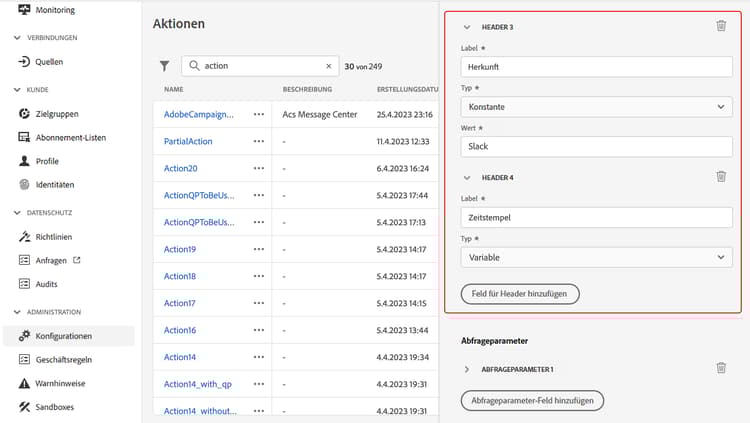Collapse the Header 4 section
Image resolution: width=750 pixels, height=423 pixels.
point(467,177)
